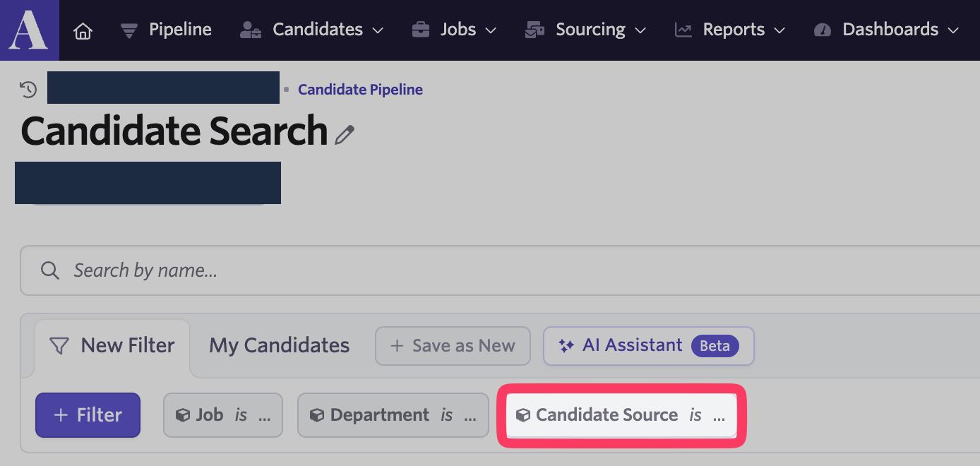Open the Reports dropdown menu

[730, 30]
